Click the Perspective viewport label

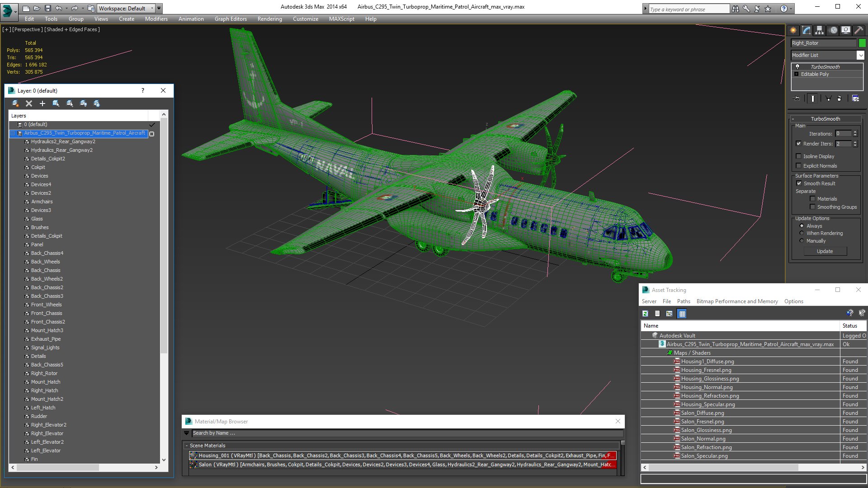[28, 29]
